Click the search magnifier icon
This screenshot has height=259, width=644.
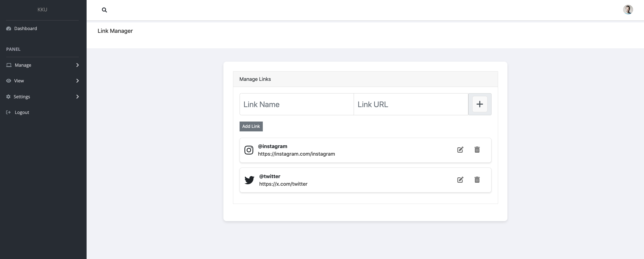point(104,10)
